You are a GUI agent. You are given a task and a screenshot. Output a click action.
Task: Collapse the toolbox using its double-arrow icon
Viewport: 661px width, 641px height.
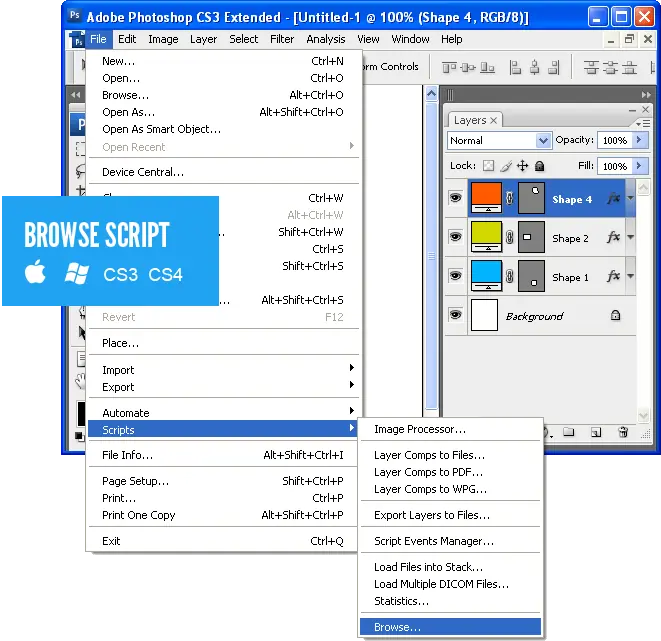tap(76, 94)
